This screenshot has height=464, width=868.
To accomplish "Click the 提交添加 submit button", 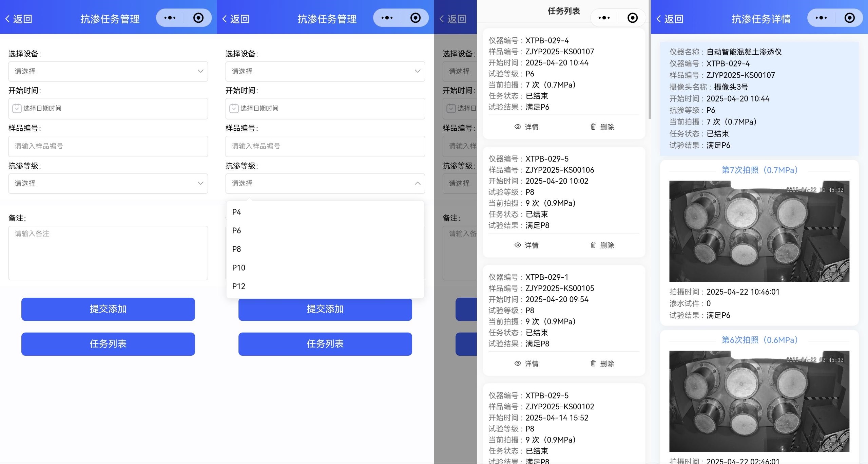I will [x=108, y=309].
